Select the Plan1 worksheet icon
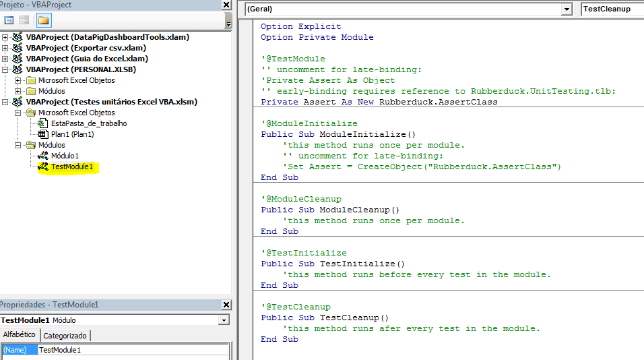 click(x=44, y=134)
